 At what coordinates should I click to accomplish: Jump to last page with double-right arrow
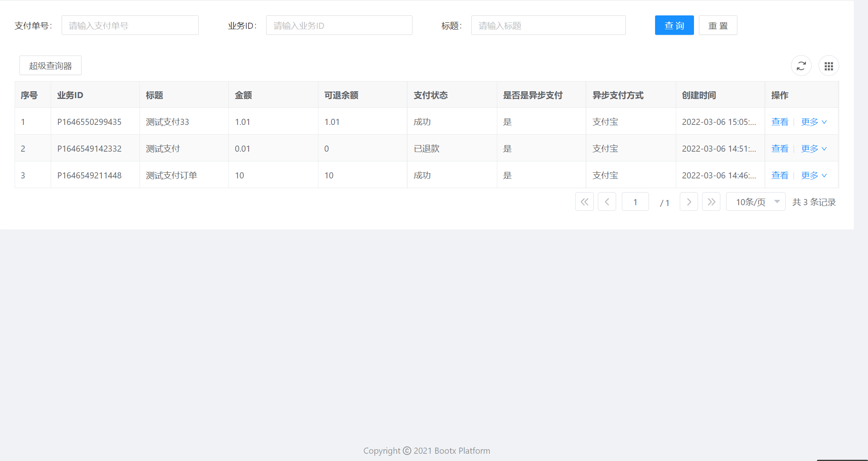pos(711,202)
